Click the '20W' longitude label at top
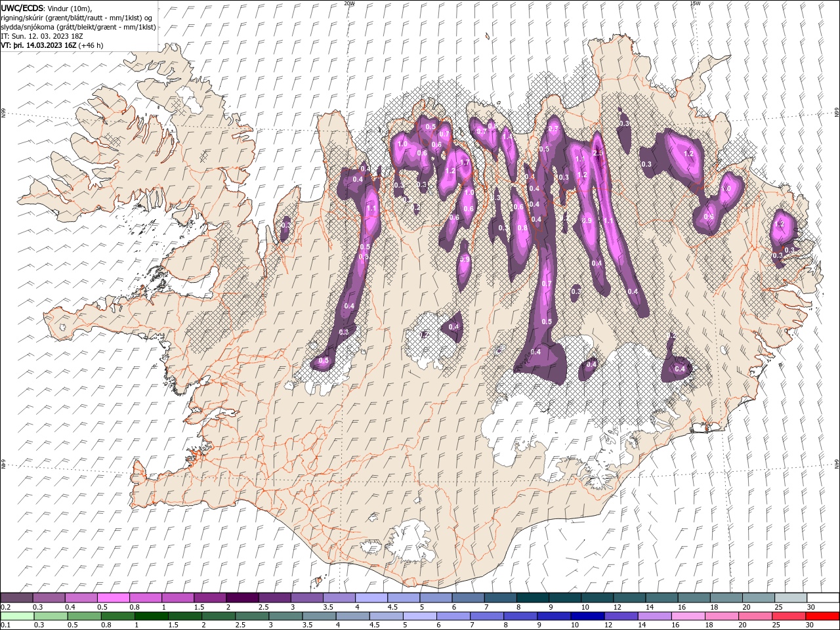The width and height of the screenshot is (840, 630). pyautogui.click(x=349, y=3)
